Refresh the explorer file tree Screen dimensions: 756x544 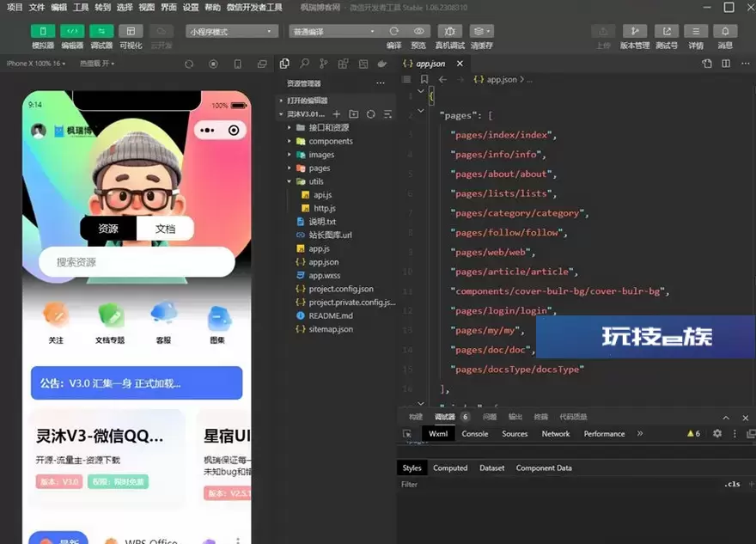[x=371, y=114]
